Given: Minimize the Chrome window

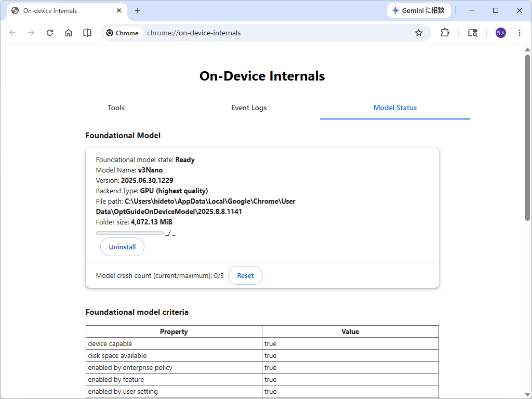Looking at the screenshot, I should [x=472, y=10].
